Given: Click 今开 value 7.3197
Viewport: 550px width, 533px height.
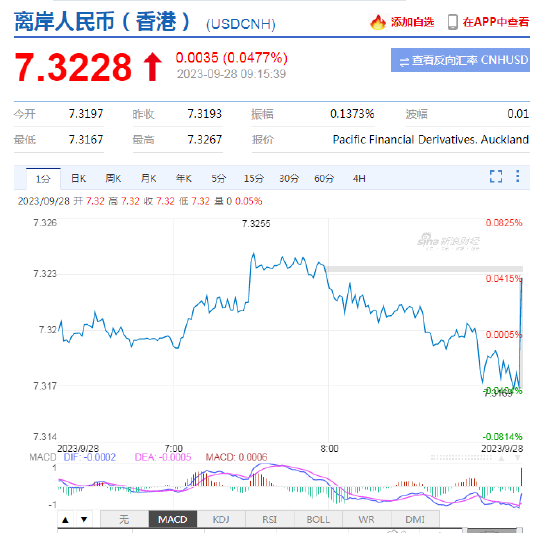Looking at the screenshot, I should (86, 114).
